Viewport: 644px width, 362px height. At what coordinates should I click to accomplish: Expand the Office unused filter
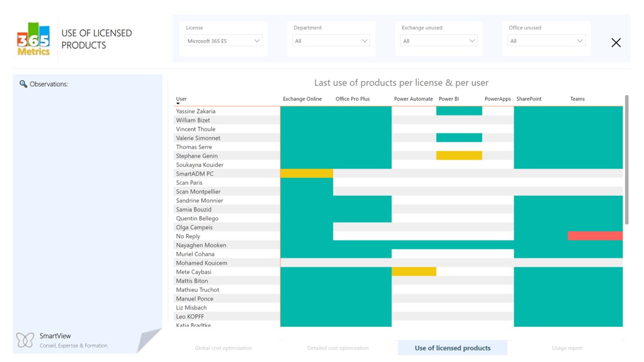(x=546, y=41)
